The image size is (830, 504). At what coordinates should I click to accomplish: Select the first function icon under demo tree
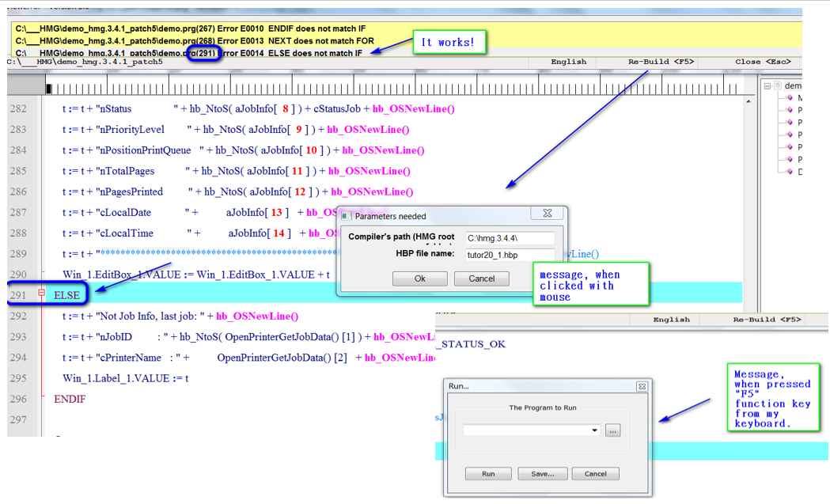click(x=789, y=97)
